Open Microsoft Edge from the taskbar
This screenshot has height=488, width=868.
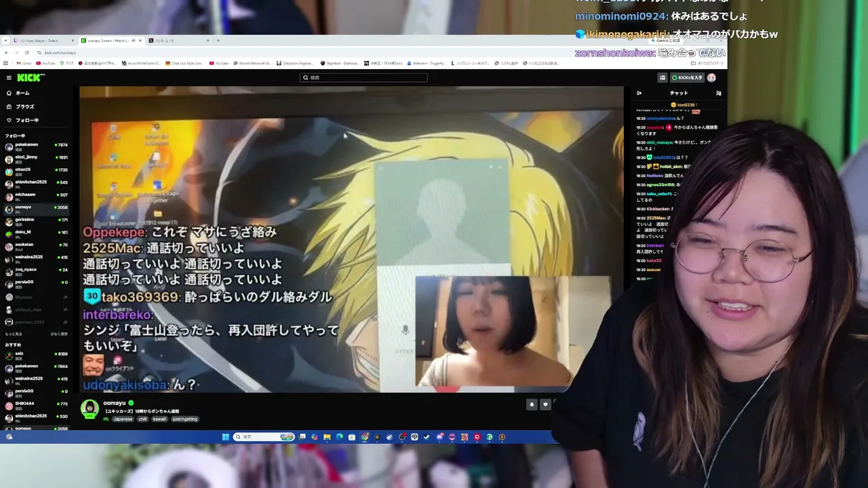coord(339,437)
